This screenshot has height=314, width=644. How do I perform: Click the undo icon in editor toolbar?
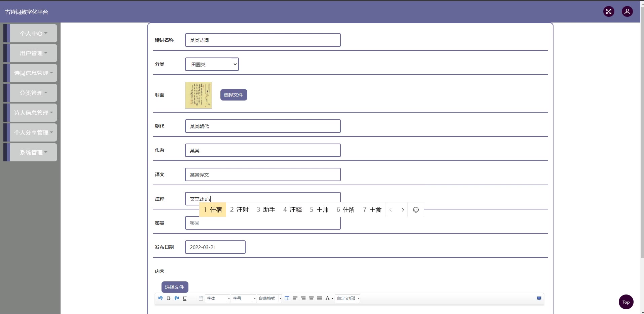click(x=160, y=298)
